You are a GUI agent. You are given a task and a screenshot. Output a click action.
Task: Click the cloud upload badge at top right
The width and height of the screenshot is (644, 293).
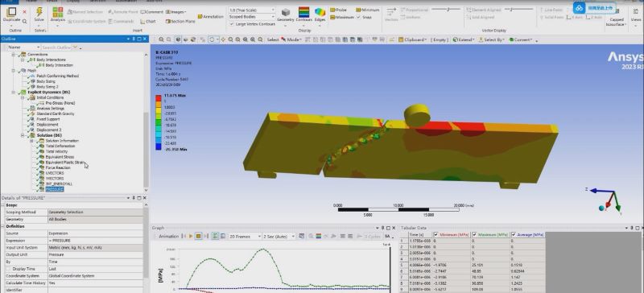593,7
